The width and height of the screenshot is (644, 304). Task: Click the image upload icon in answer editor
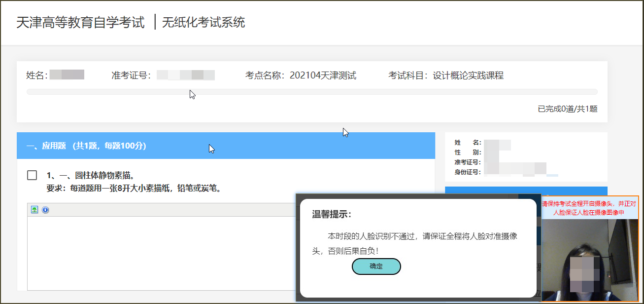(34, 210)
